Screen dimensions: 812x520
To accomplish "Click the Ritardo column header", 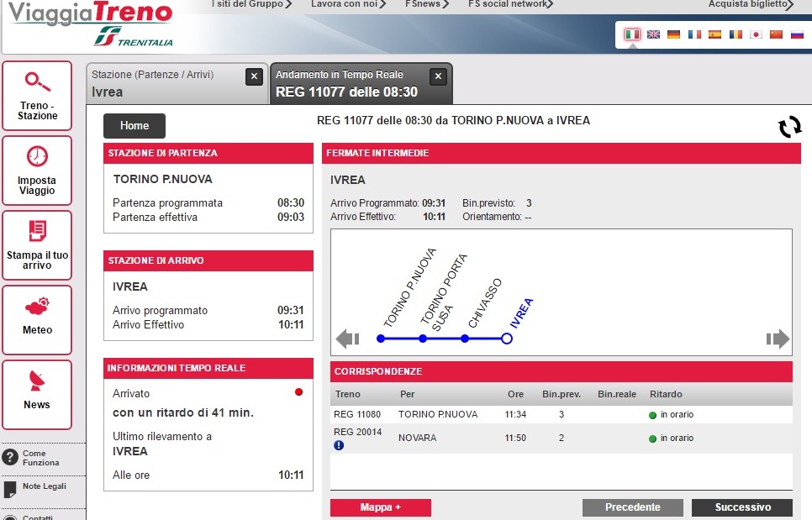I will click(x=666, y=394).
